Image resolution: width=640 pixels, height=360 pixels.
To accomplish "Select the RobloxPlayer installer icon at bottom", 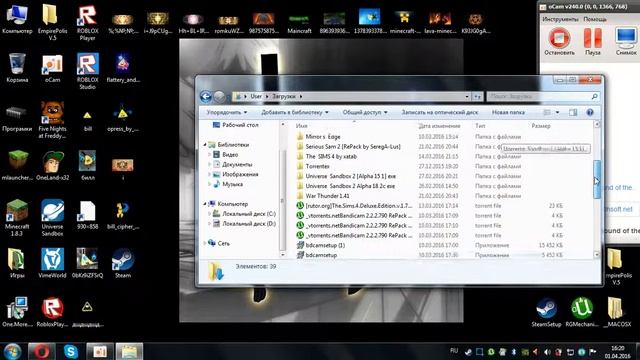I will [x=52, y=312].
